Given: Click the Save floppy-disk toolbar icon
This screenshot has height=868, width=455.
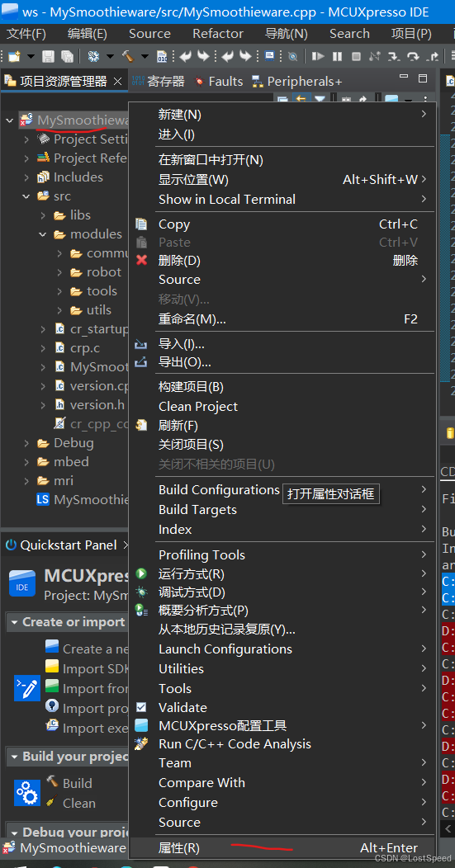Looking at the screenshot, I should tap(48, 56).
